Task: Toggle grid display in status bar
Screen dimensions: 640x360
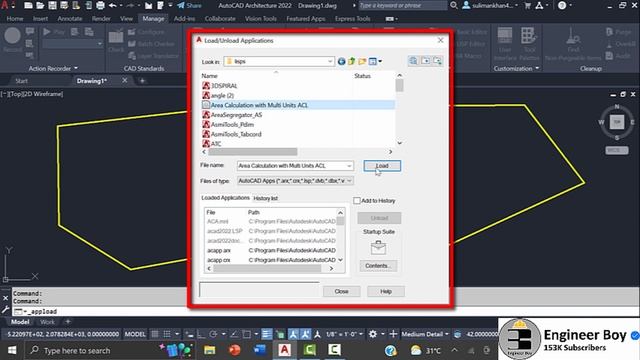Action: click(x=155, y=334)
